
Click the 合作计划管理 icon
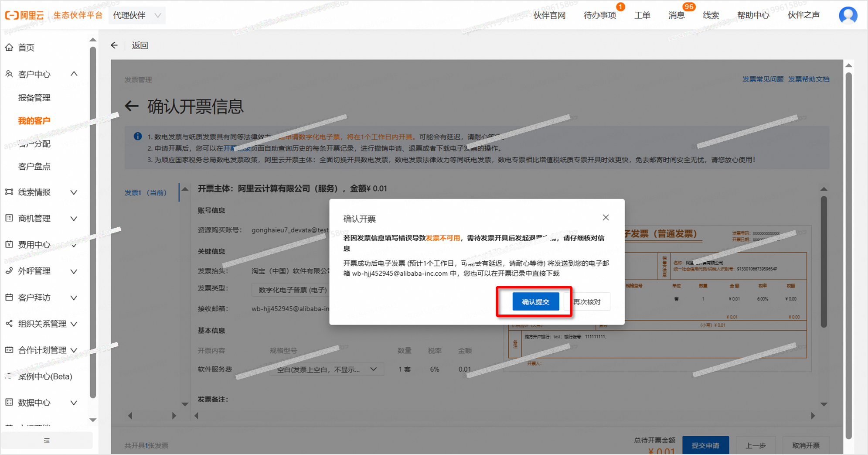(x=9, y=350)
